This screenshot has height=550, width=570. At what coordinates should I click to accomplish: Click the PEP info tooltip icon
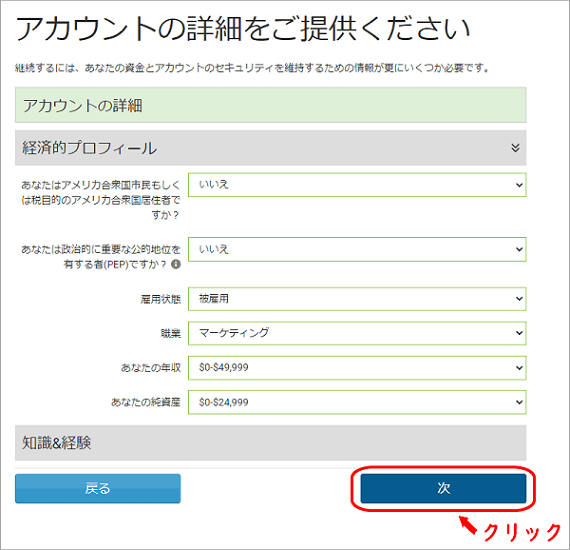coord(176,264)
